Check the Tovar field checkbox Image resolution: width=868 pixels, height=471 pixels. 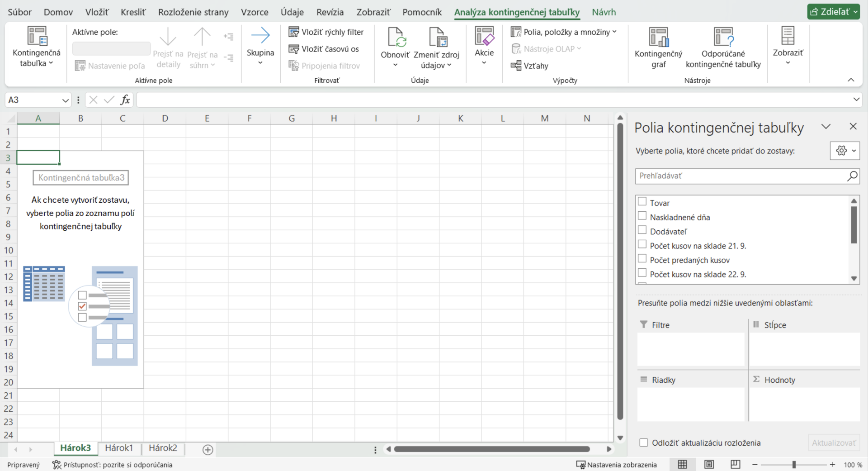point(642,201)
